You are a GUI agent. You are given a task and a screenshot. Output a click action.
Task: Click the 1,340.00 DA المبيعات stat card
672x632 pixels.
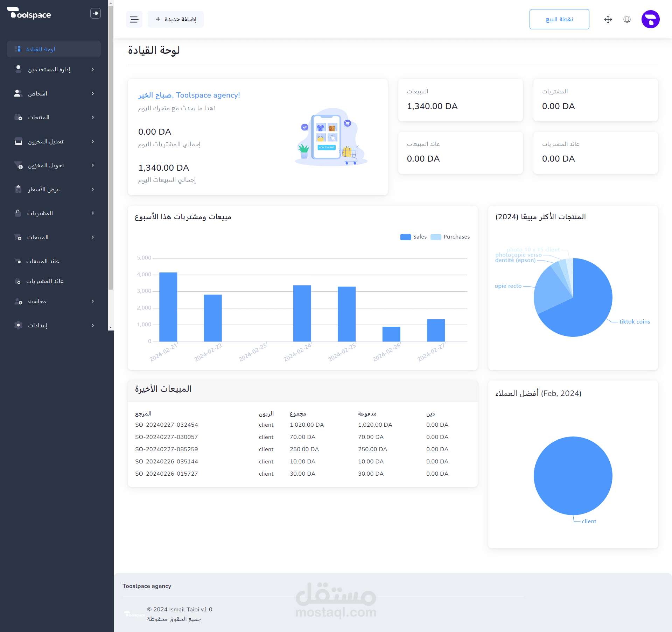point(461,100)
